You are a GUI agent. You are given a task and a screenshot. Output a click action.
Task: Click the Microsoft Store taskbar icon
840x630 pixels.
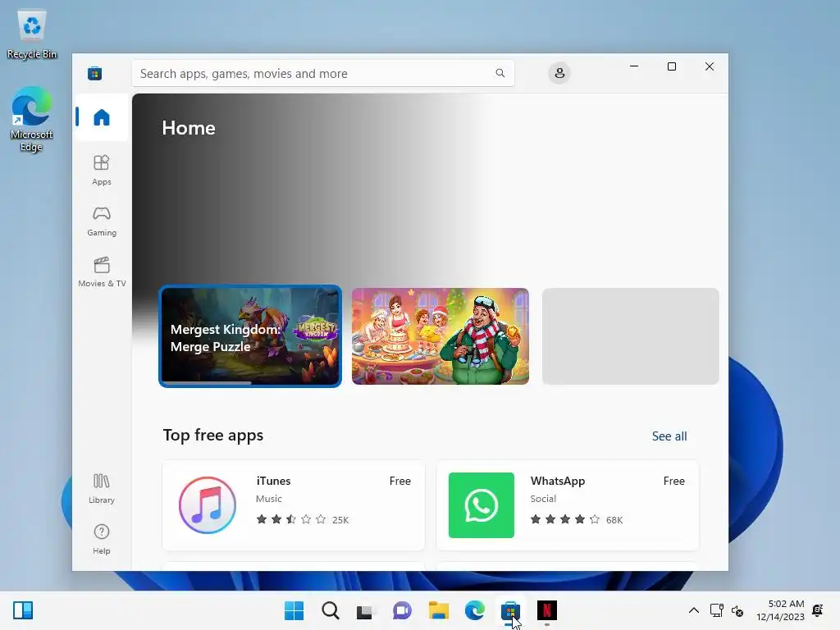[510, 610]
